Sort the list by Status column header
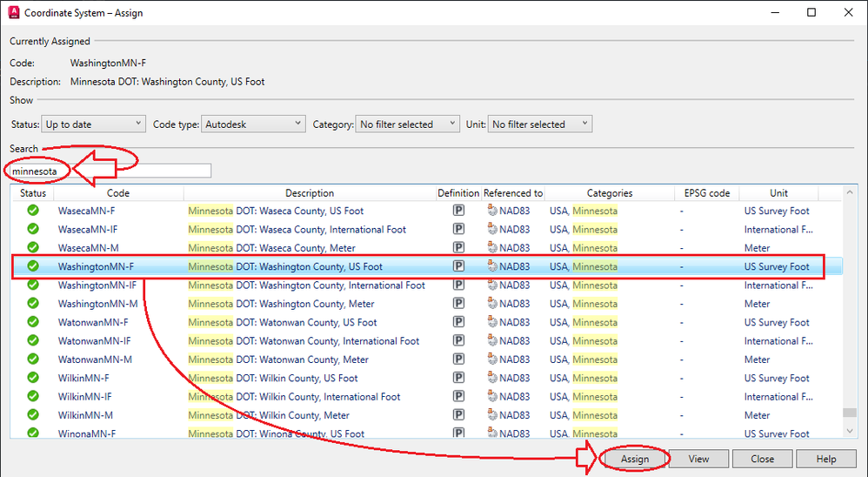 point(33,192)
